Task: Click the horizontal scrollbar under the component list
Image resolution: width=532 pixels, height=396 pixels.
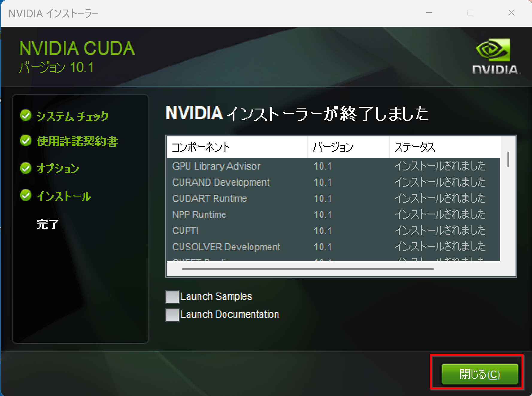Action: (308, 269)
